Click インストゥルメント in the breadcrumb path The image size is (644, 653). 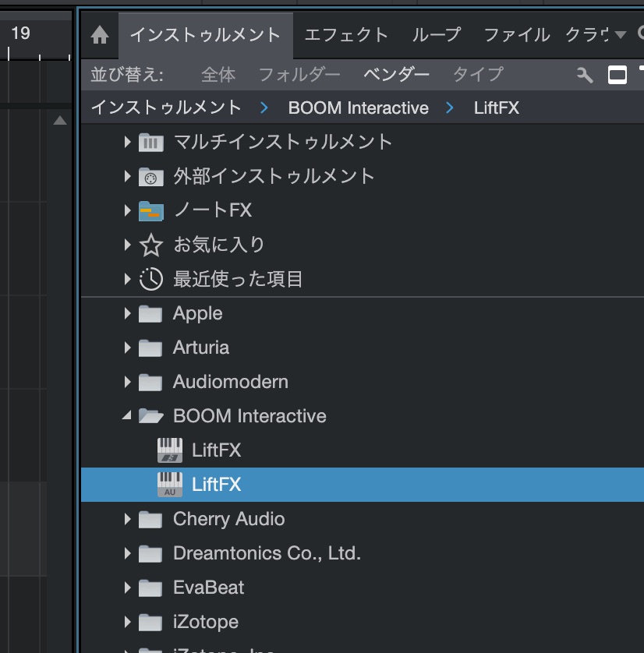click(x=165, y=108)
